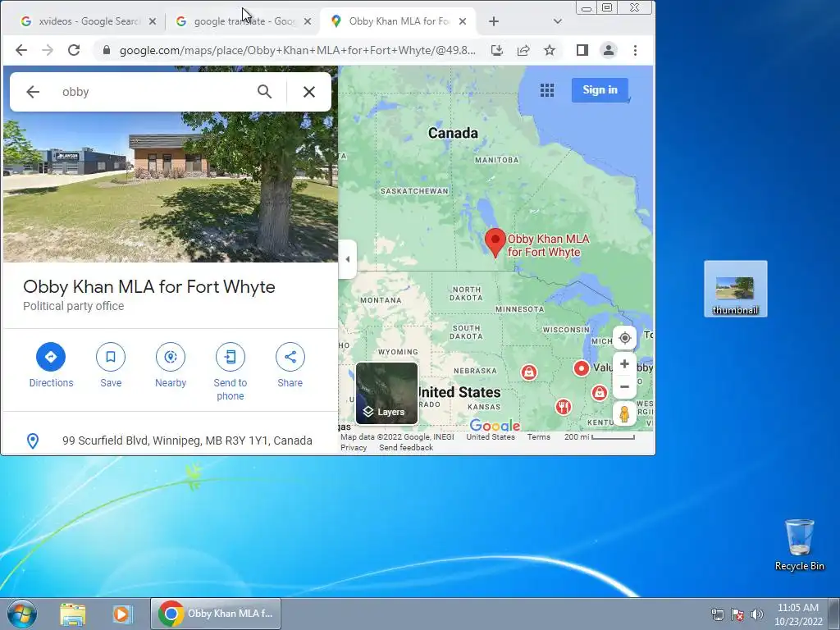
Task: Reload the page in Chrome
Action: (74, 50)
